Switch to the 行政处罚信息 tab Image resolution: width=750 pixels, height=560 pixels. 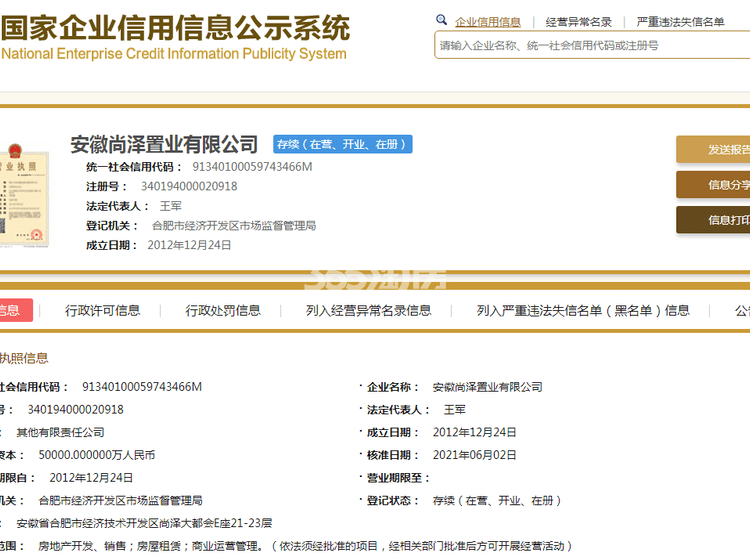(x=223, y=311)
